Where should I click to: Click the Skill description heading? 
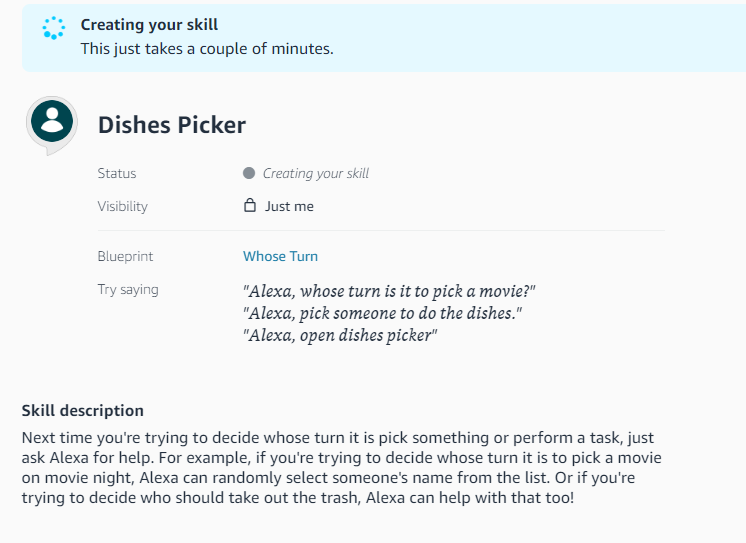(83, 410)
